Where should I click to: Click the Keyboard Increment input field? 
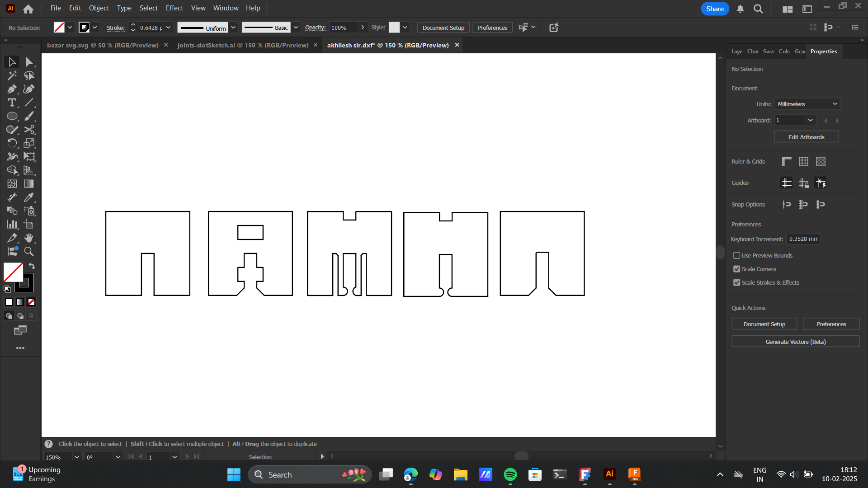point(803,239)
